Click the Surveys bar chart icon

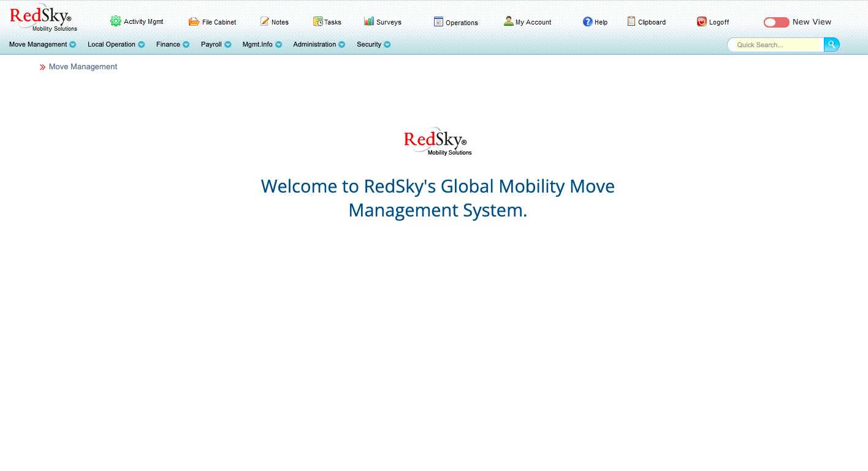369,21
